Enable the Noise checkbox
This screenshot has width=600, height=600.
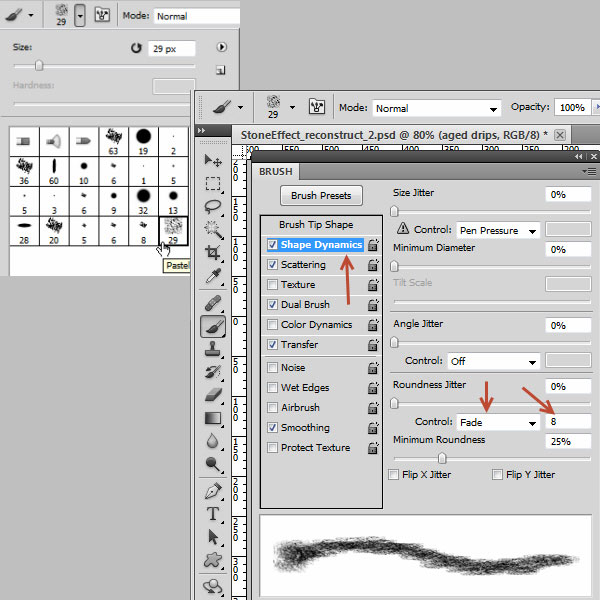(272, 367)
